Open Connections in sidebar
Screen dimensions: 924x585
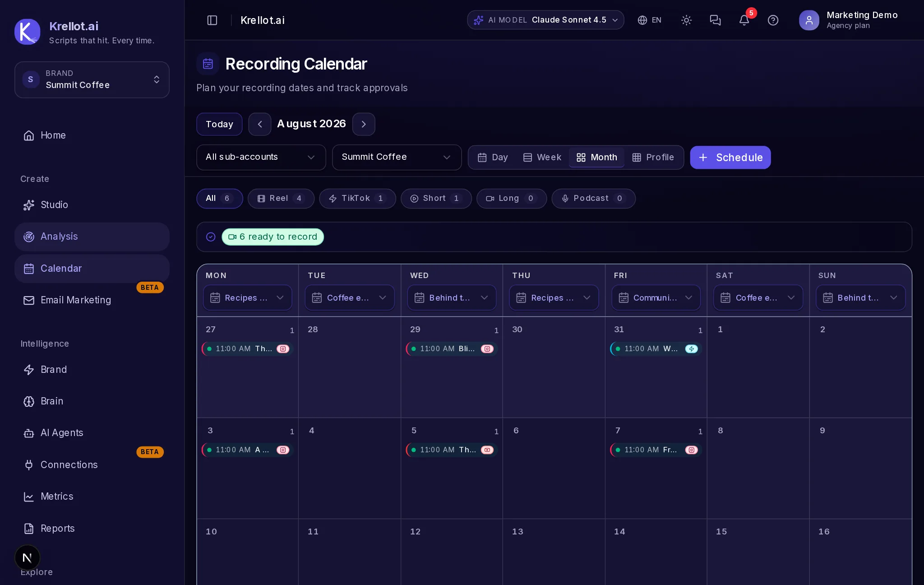pos(92,465)
